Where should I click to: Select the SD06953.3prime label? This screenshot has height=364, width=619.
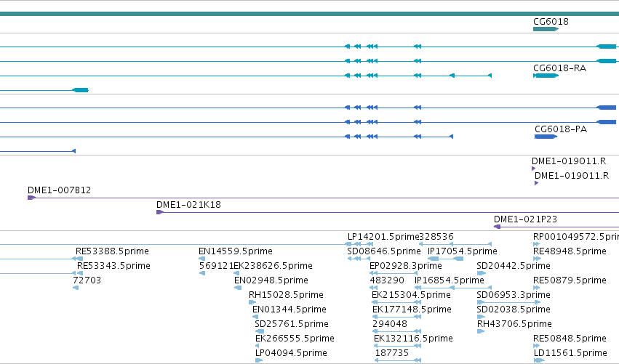[514, 295]
